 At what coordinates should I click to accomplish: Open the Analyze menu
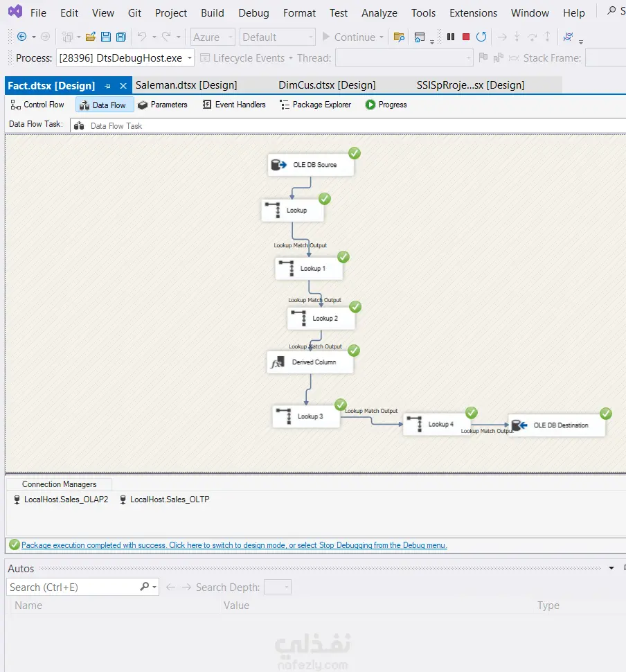(x=379, y=13)
